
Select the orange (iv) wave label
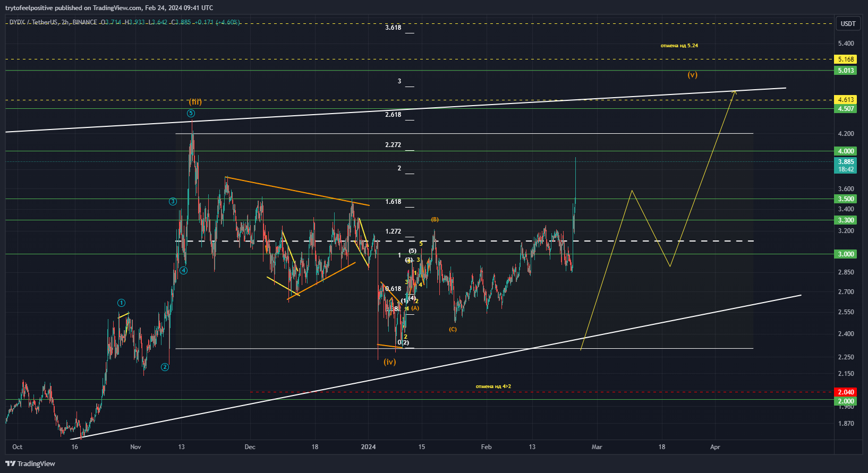[x=390, y=362]
